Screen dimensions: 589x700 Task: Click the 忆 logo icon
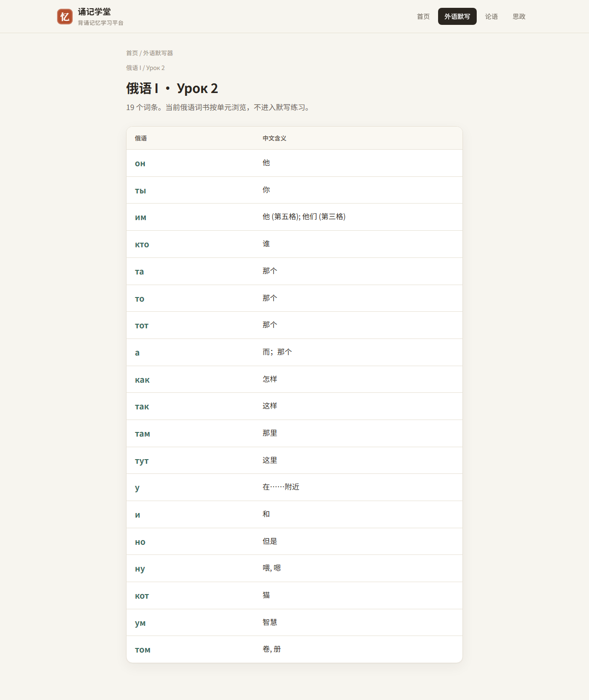coord(65,17)
